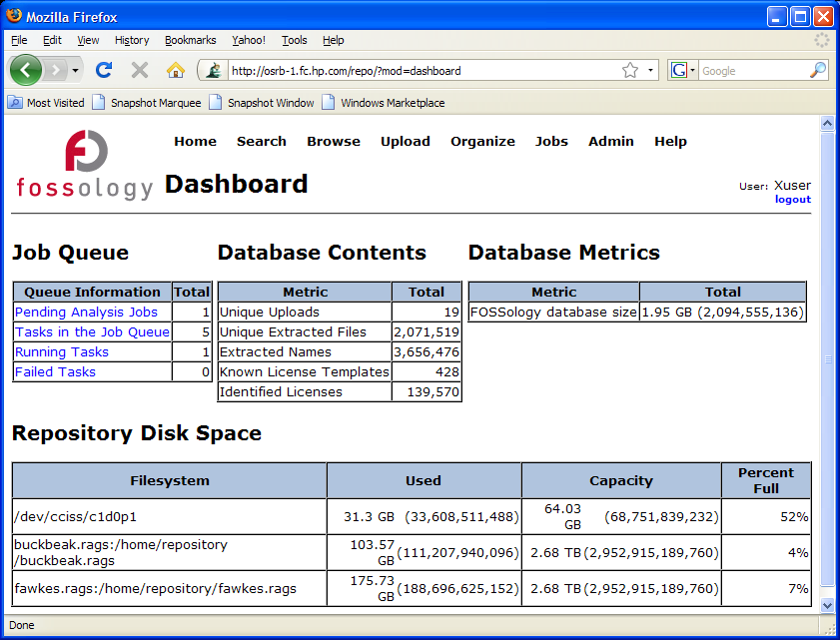Click the search magnifier icon

tap(817, 71)
